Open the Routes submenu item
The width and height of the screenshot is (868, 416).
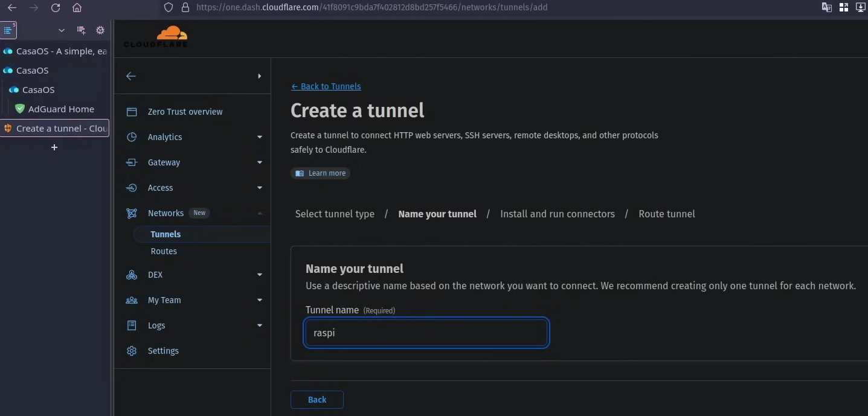164,251
